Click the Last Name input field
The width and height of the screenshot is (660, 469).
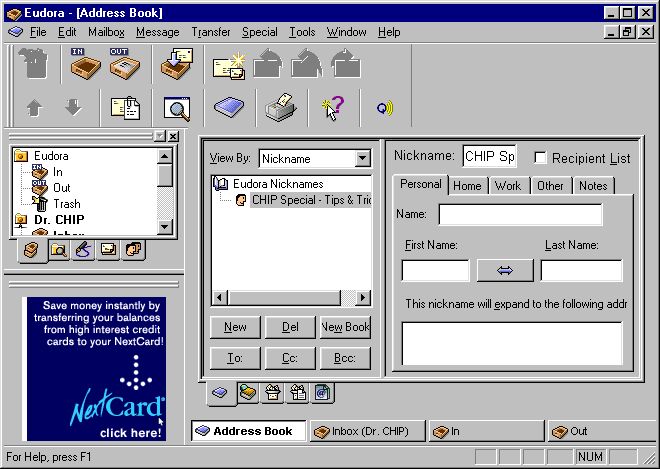pos(581,270)
